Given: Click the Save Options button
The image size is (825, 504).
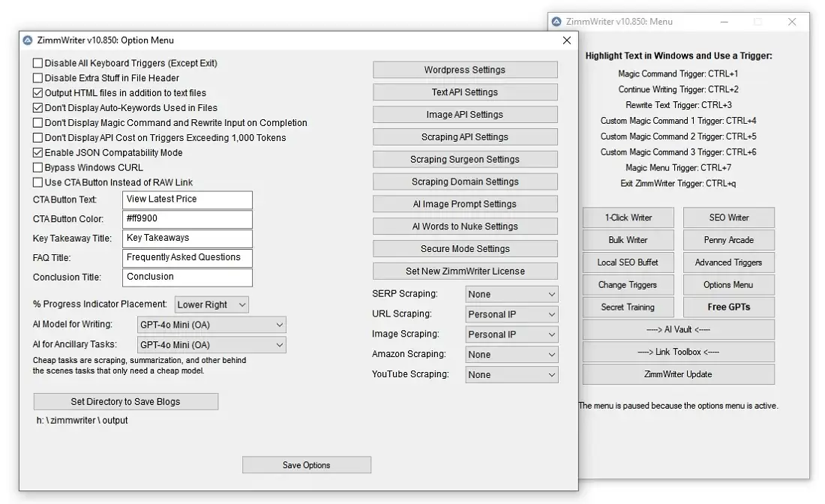Looking at the screenshot, I should tap(306, 465).
